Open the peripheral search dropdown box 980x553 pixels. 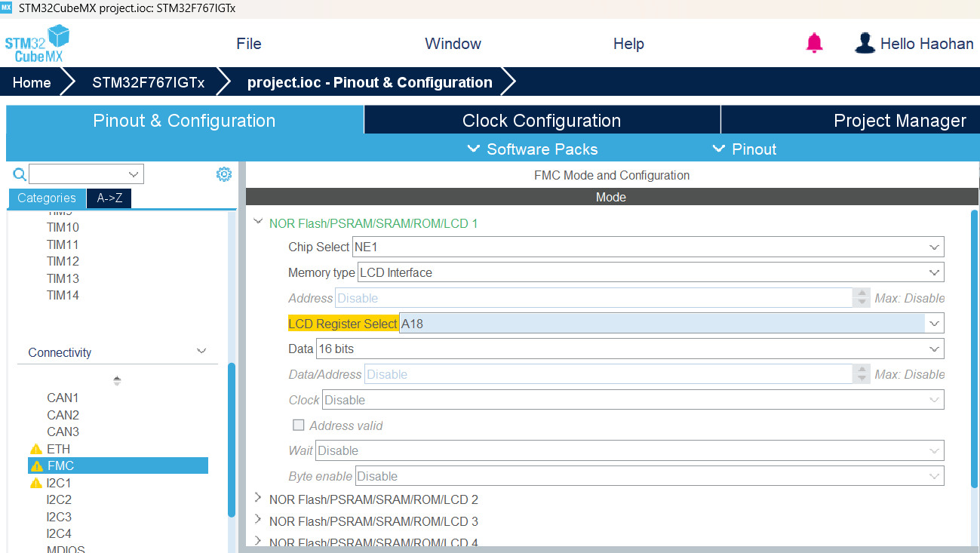click(86, 174)
